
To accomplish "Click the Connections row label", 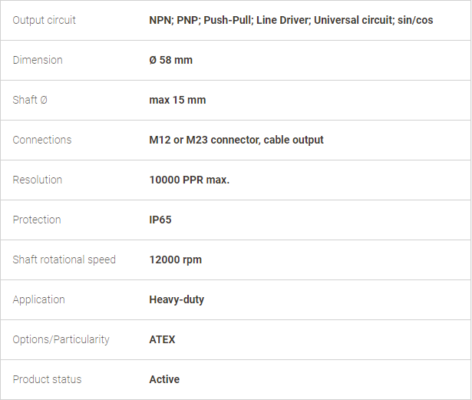I will click(42, 140).
